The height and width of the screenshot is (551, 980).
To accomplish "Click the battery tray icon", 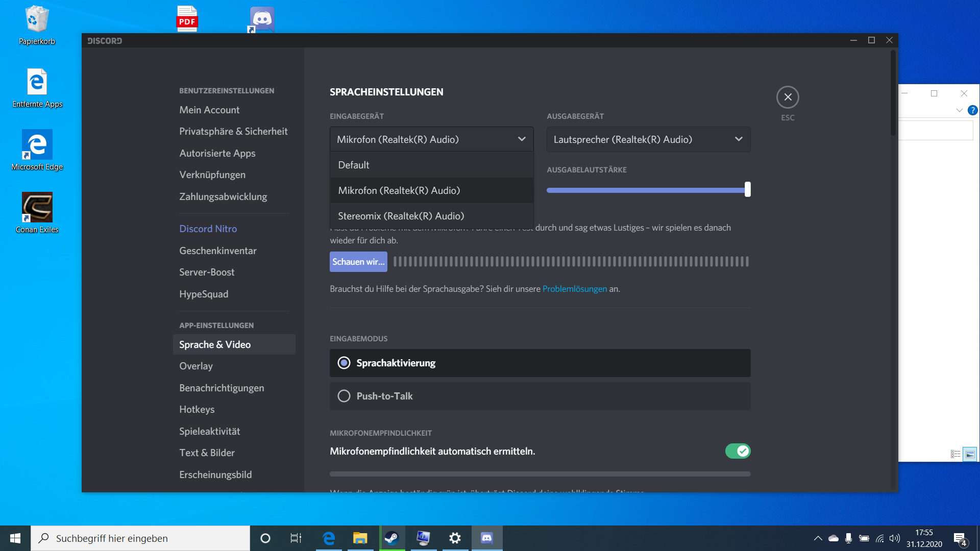I will click(864, 538).
